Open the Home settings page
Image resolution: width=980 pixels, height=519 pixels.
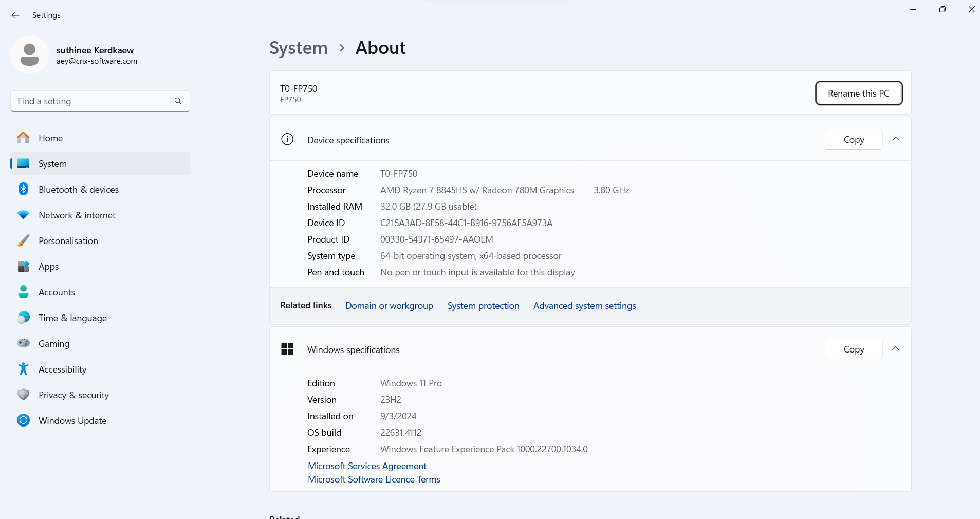coord(100,138)
